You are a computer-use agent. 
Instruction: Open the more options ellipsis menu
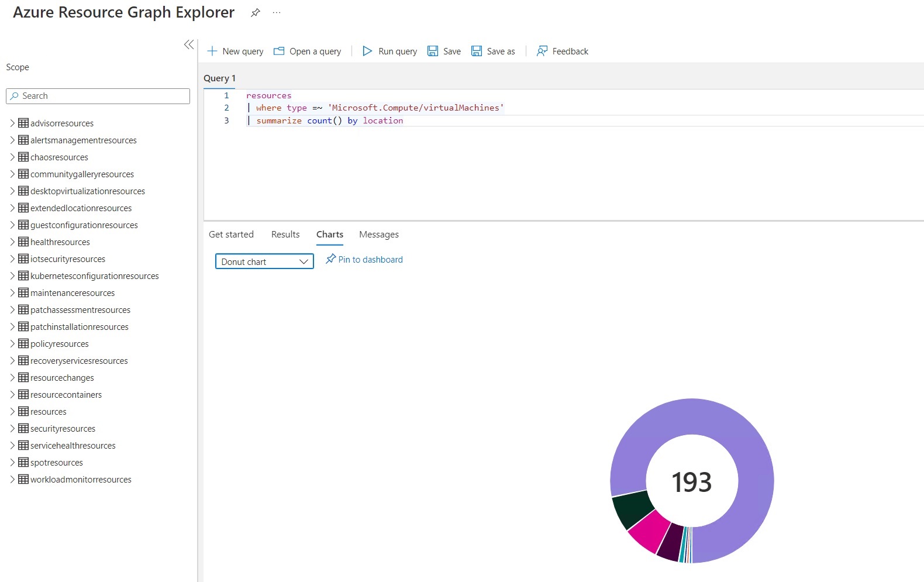pos(277,13)
